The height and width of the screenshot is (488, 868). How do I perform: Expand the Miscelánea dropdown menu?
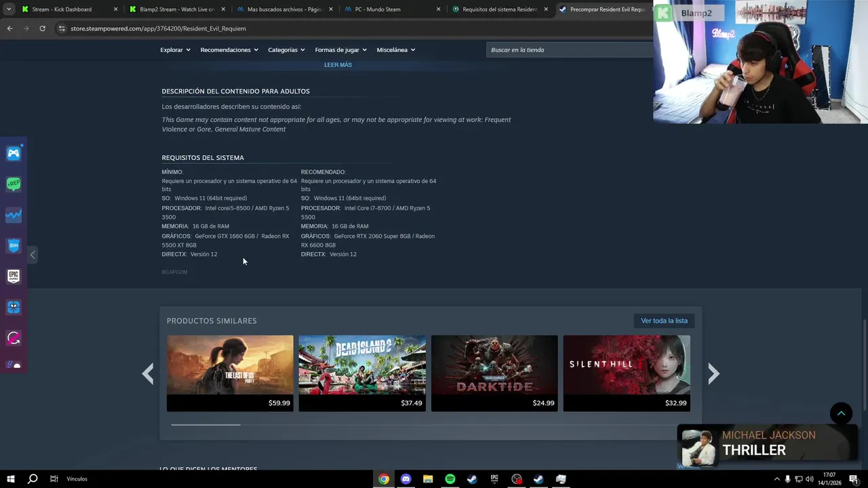click(x=396, y=49)
